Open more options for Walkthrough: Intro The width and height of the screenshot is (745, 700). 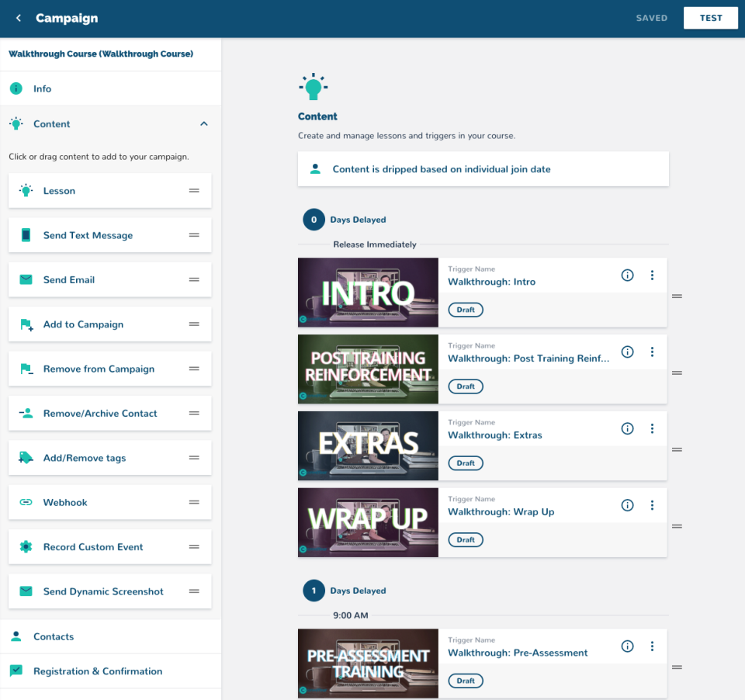(x=652, y=275)
